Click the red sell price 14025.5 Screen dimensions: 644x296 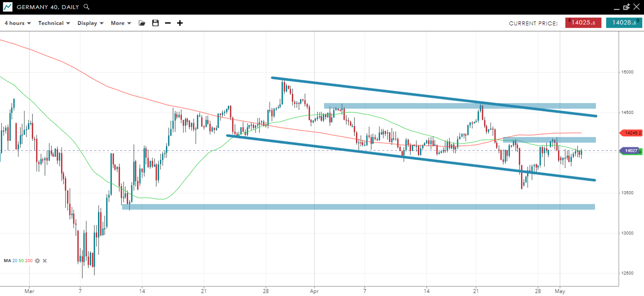click(583, 23)
